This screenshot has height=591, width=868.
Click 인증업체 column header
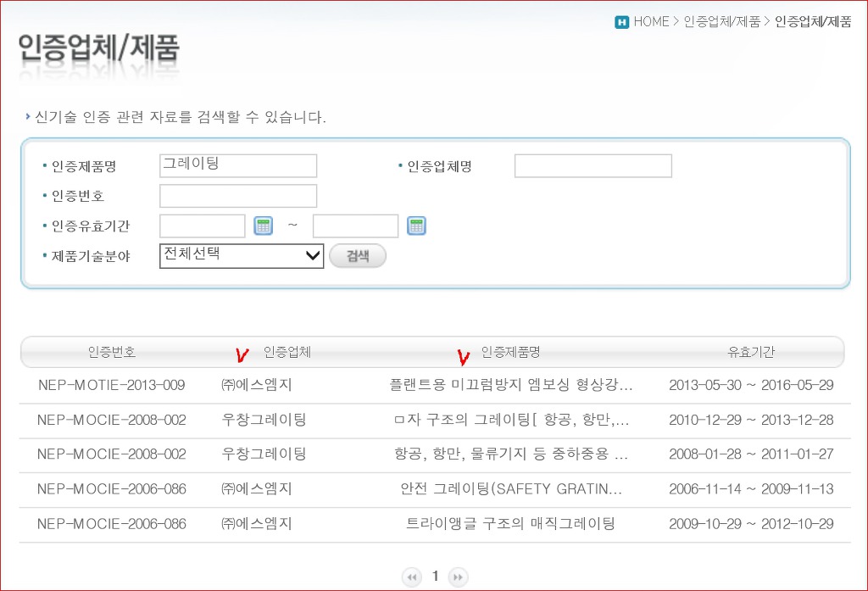pos(287,352)
